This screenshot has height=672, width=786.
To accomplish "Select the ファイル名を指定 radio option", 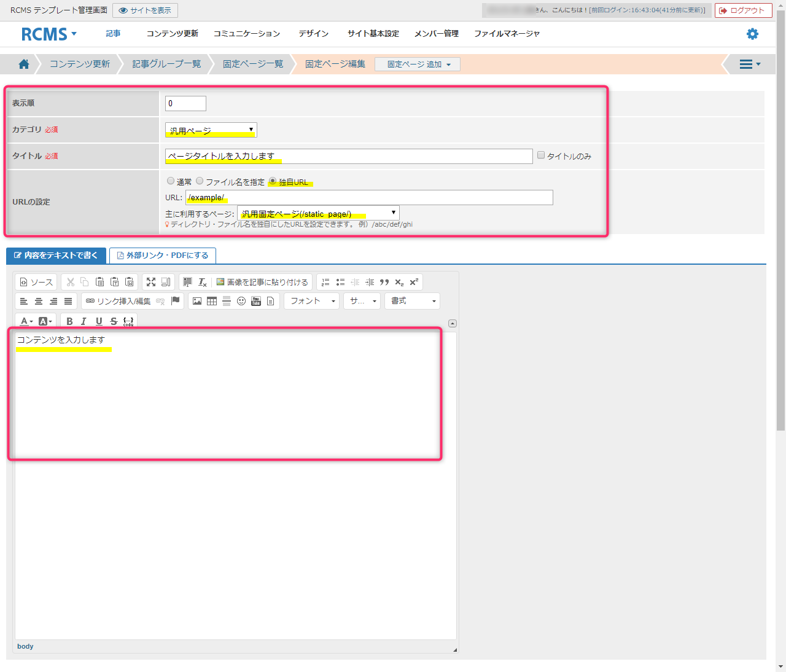I will click(200, 181).
